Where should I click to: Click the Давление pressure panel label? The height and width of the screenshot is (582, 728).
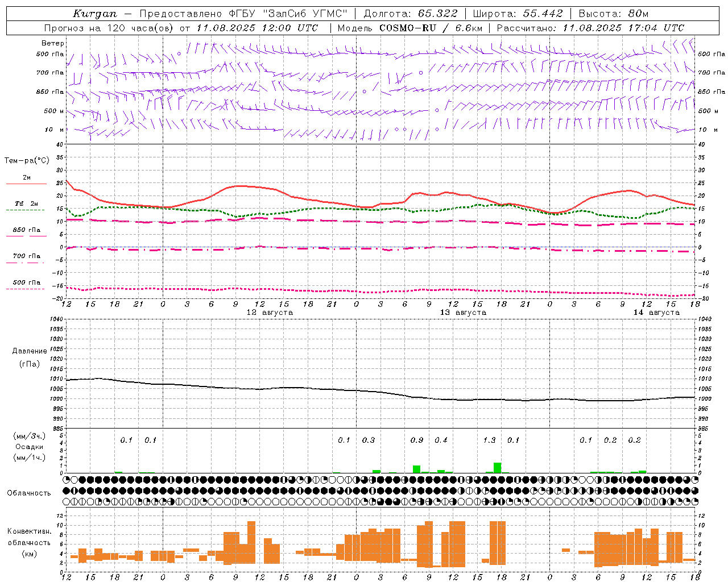coord(30,351)
